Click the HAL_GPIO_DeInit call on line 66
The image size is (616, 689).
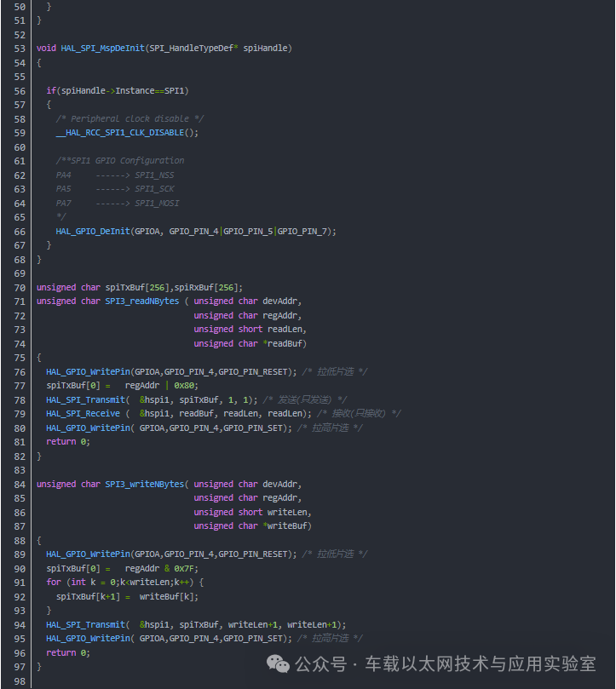click(196, 232)
